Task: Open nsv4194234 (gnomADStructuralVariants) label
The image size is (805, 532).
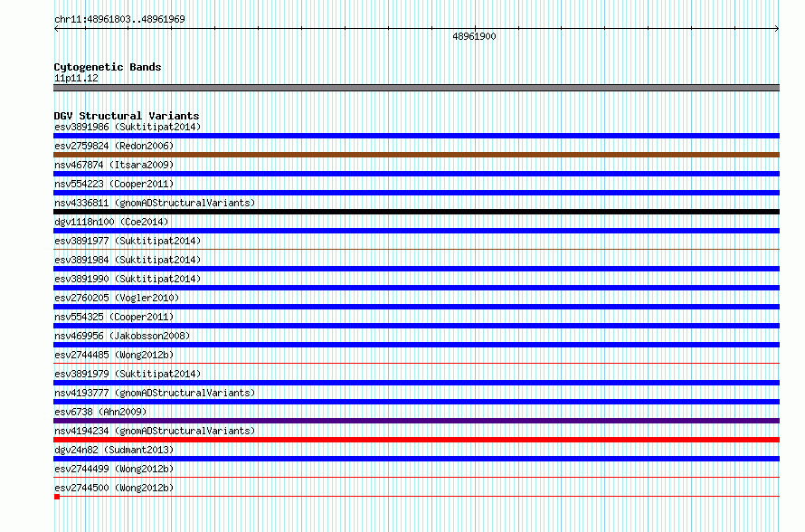Action: point(155,431)
